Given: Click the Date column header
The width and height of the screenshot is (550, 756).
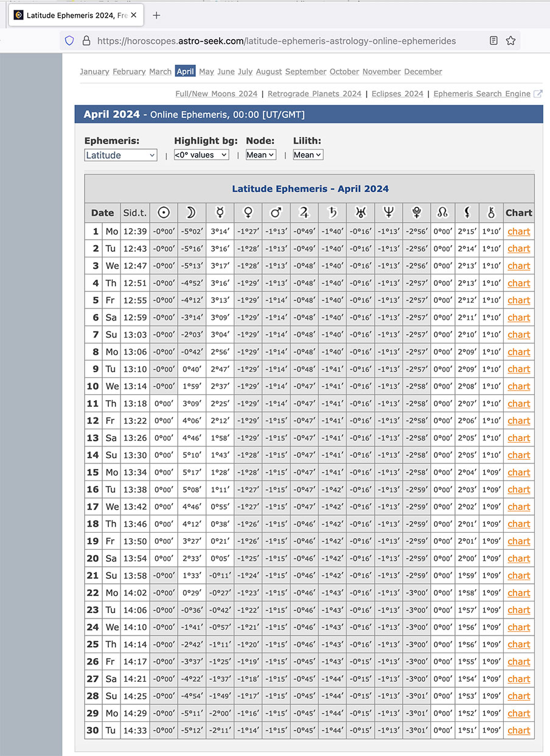Looking at the screenshot, I should [103, 213].
